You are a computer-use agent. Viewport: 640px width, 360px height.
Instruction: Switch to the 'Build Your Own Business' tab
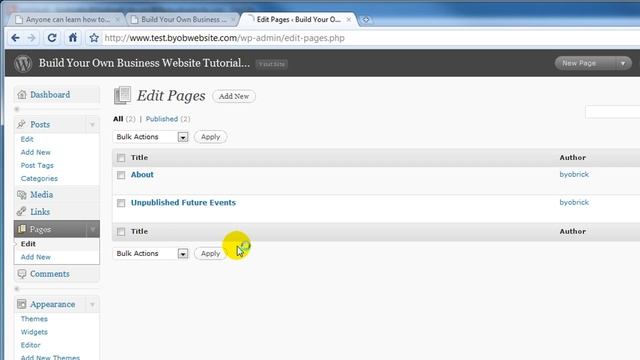[x=183, y=20]
